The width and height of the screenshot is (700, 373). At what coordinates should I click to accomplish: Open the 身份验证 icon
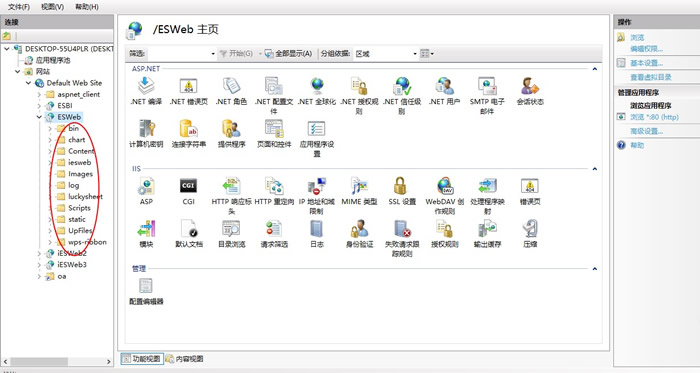pos(359,228)
